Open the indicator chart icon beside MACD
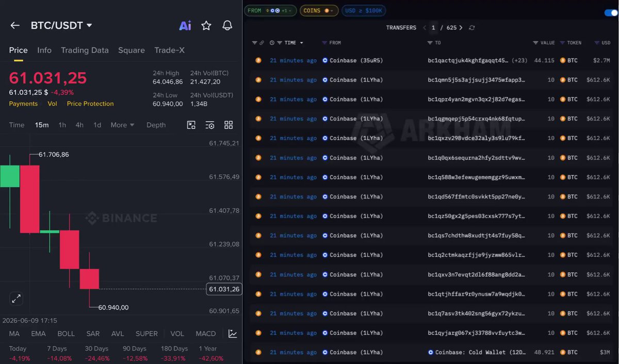619x364 pixels. tap(233, 334)
